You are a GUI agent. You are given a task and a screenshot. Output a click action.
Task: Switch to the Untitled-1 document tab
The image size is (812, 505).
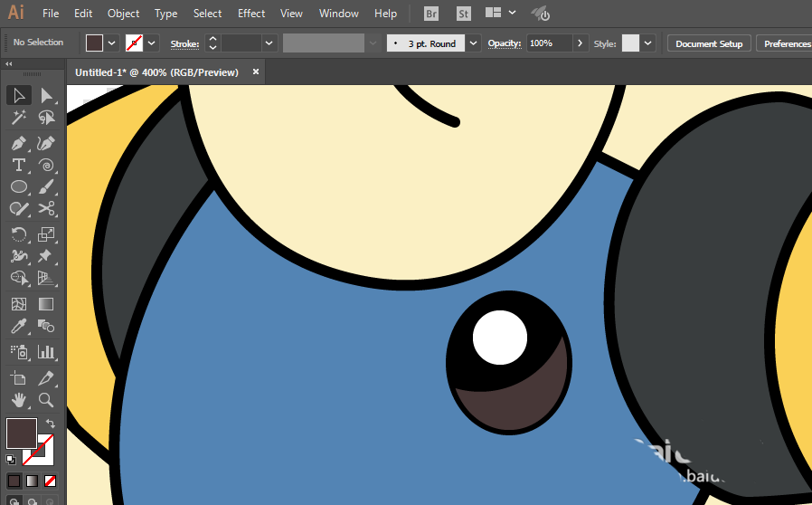pos(157,72)
